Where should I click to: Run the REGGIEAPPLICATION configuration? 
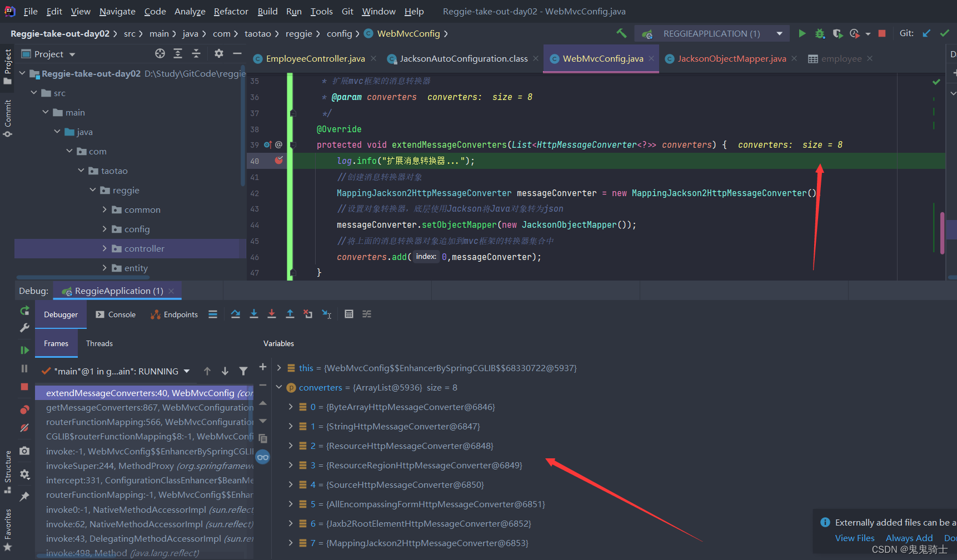click(802, 33)
